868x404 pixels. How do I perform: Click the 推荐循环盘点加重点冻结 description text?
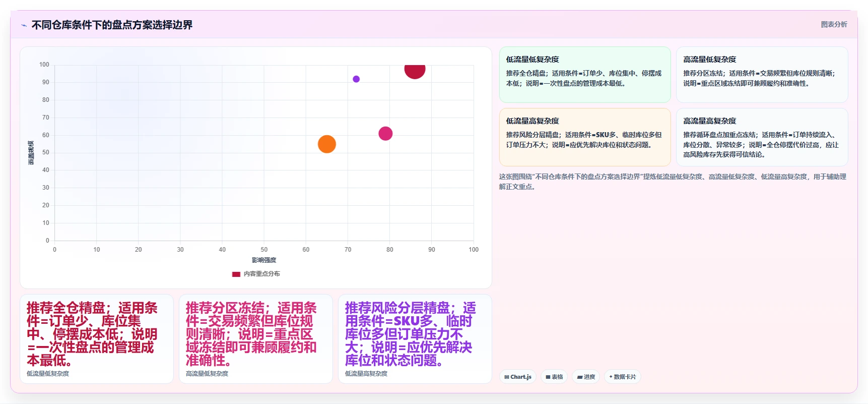pyautogui.click(x=761, y=145)
